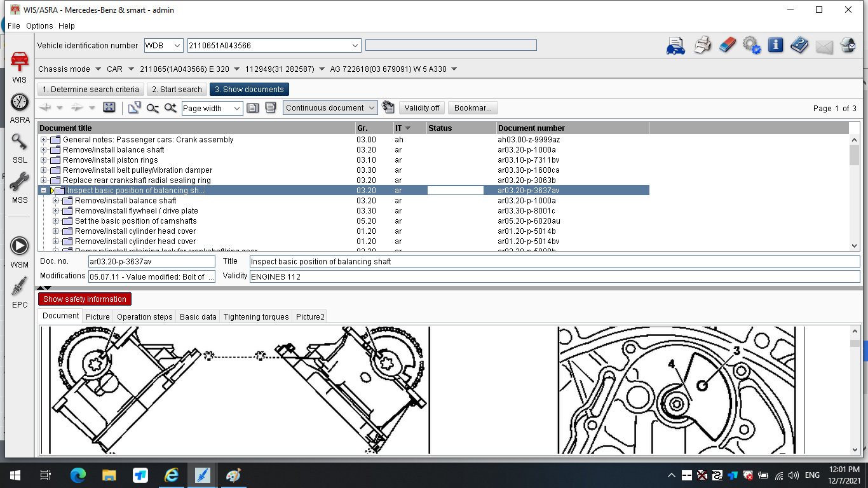Click the Validity off button

click(422, 108)
